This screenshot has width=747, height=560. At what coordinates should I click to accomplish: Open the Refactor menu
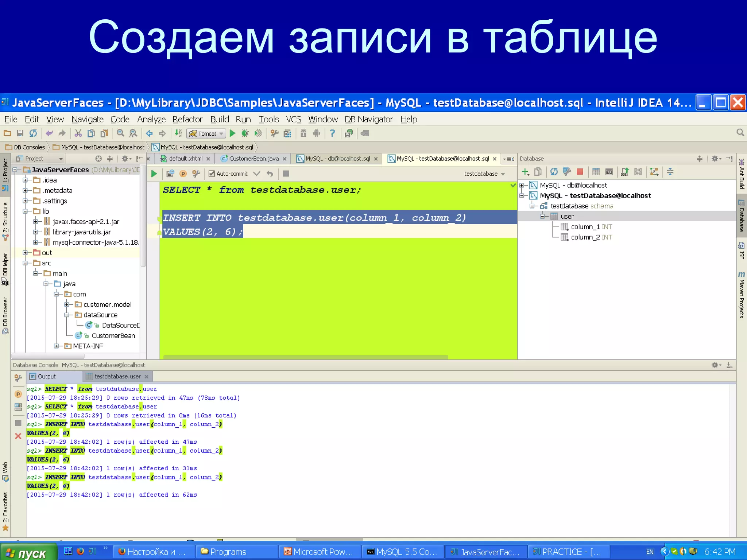(x=187, y=120)
